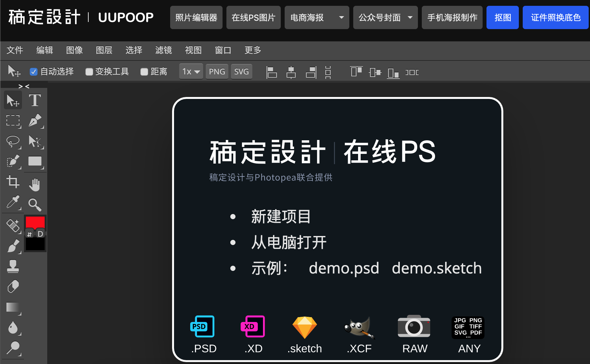590x364 pixels.
Task: Open the 图像 menu
Action: coord(74,50)
